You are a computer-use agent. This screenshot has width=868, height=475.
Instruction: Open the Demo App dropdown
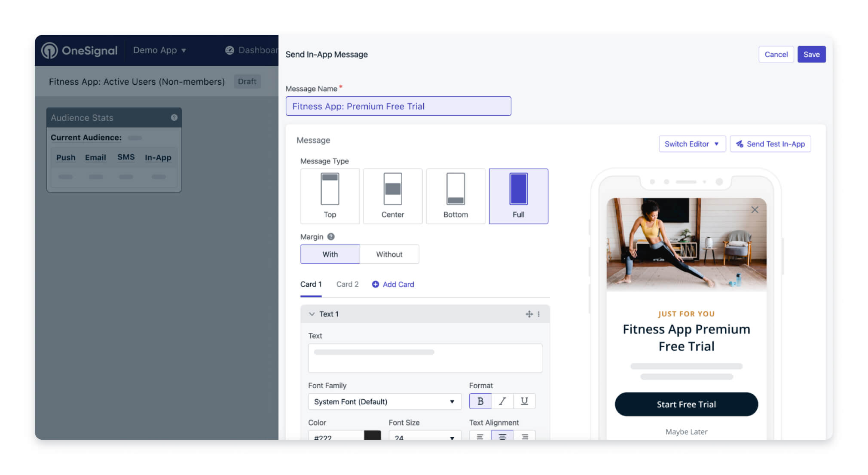pos(159,50)
